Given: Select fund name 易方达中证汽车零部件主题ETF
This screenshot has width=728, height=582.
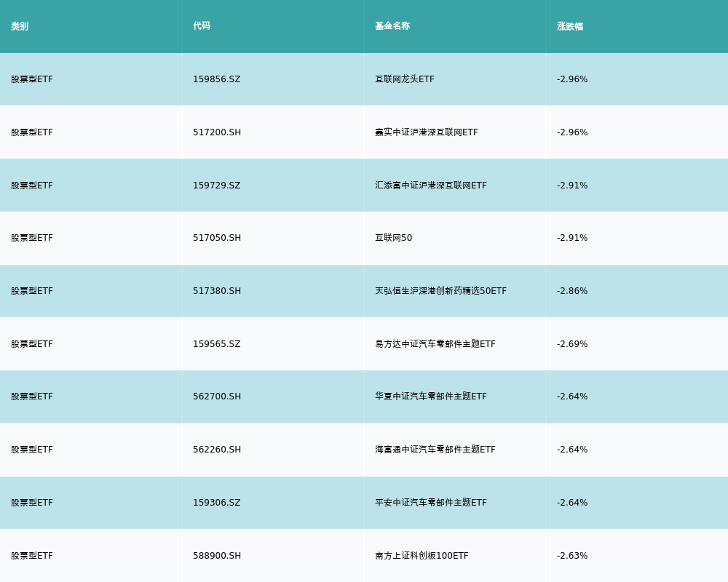Looking at the screenshot, I should tap(435, 344).
